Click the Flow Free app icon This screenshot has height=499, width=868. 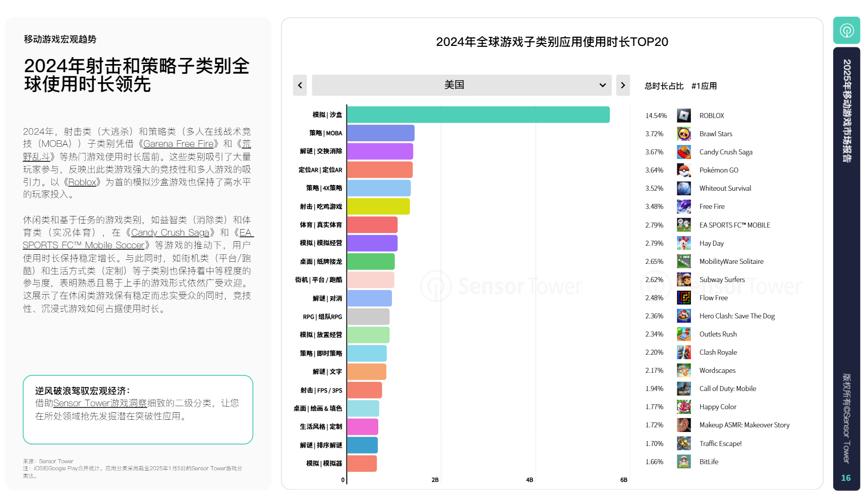coord(683,298)
